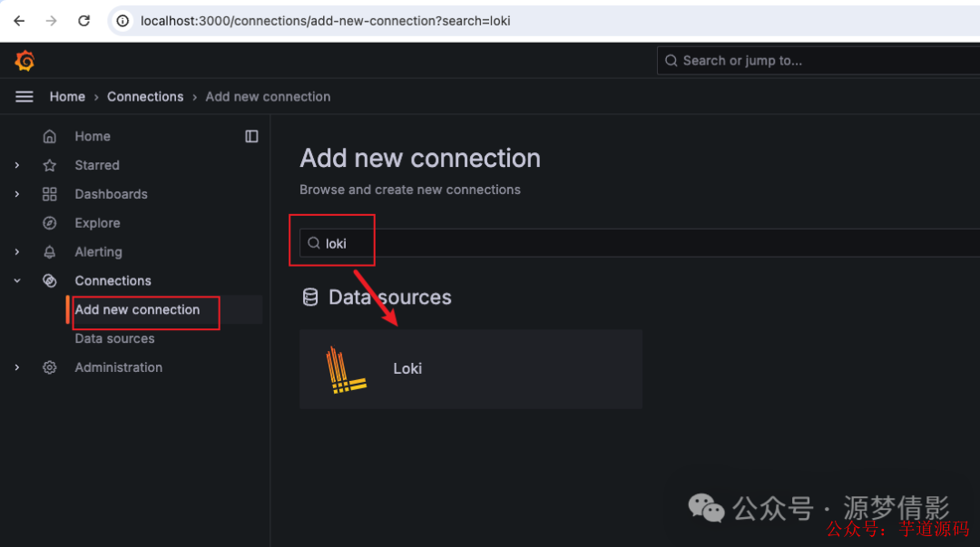Reload the page with the refresh icon
Viewport: 980px width, 547px height.
coord(83,21)
